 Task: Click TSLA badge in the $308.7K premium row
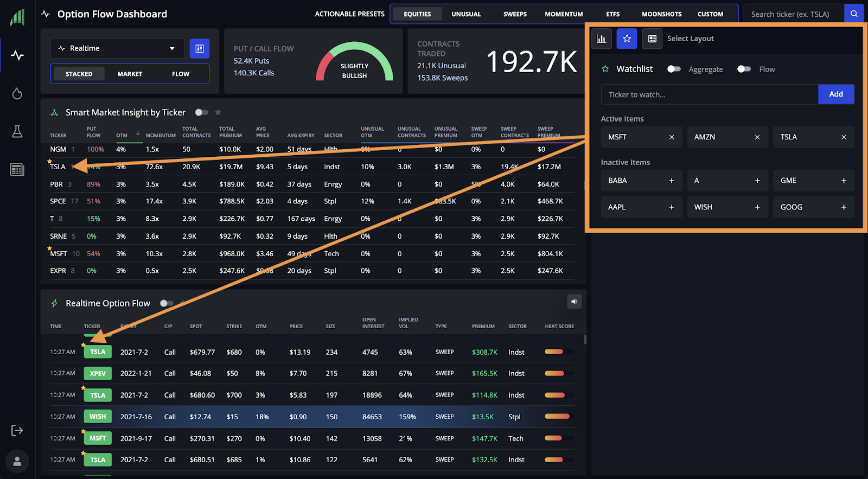[x=98, y=352]
